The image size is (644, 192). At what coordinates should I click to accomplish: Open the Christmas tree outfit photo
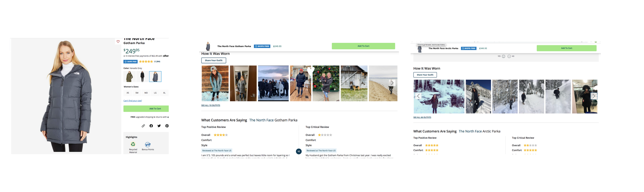point(326,83)
